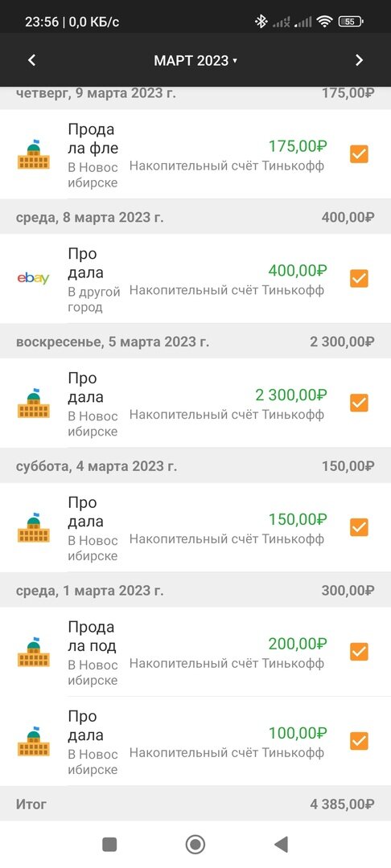Select the 'суббота, 4 марта 2023 г.' date header
The height and width of the screenshot is (868, 391).
pos(195,466)
